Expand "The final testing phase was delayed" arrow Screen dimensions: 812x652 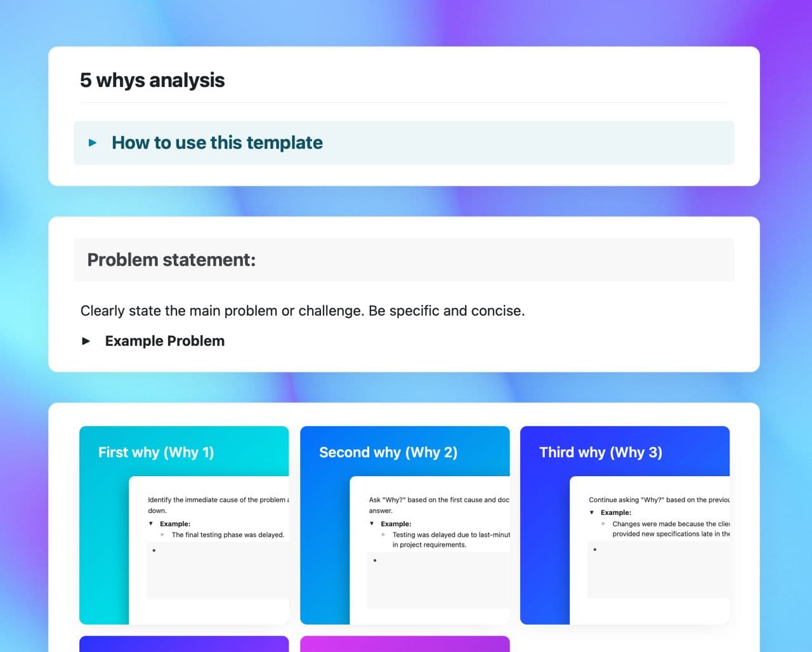[x=163, y=535]
